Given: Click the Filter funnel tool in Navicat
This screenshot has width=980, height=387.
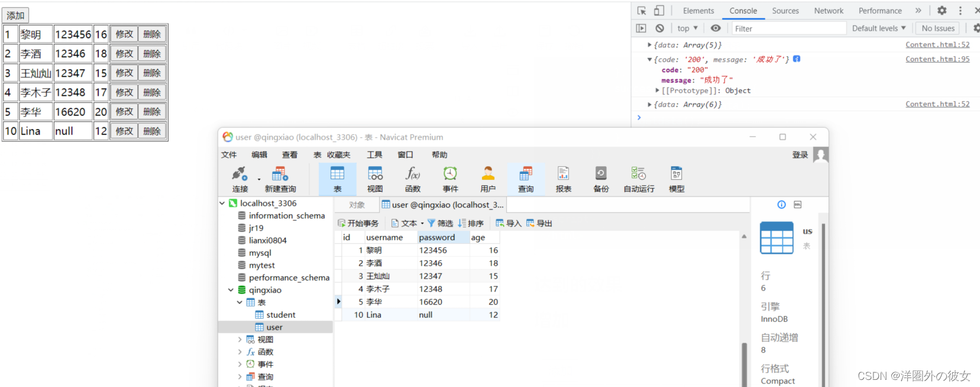Looking at the screenshot, I should [x=440, y=223].
